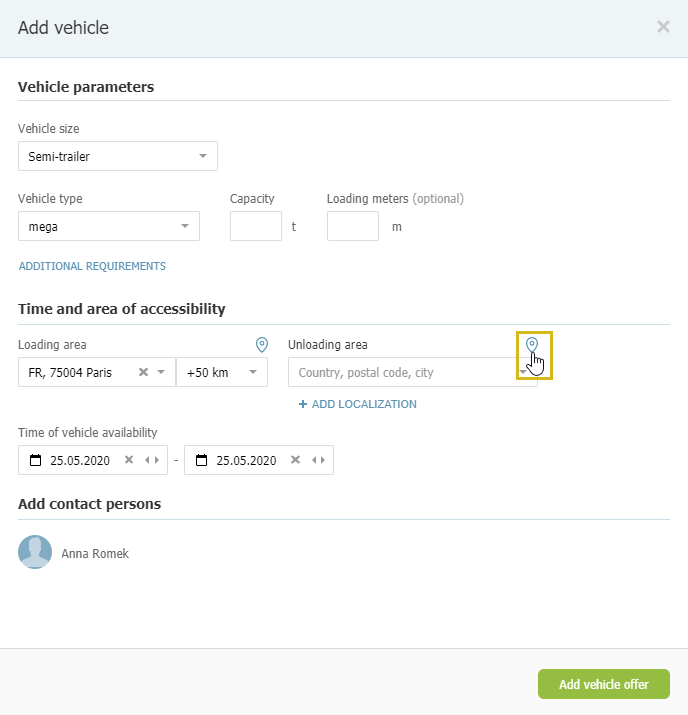Open the end date calendar icon
688x715 pixels.
201,460
